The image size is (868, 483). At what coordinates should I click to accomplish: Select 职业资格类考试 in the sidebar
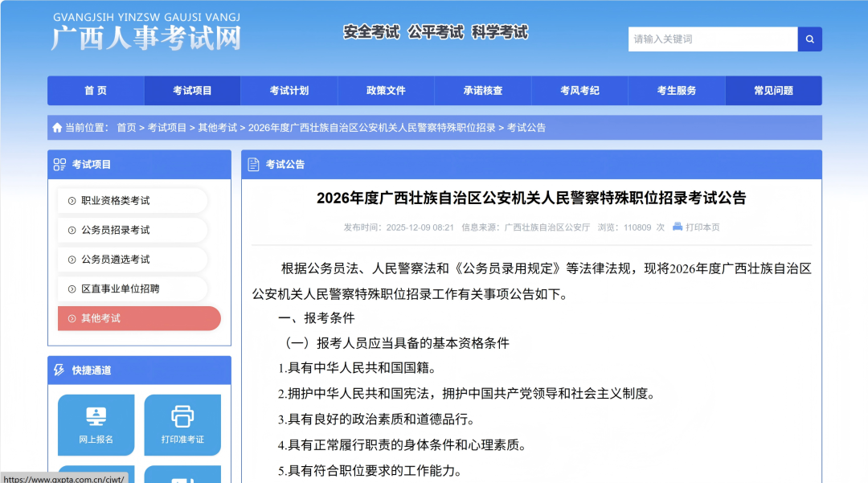(116, 201)
